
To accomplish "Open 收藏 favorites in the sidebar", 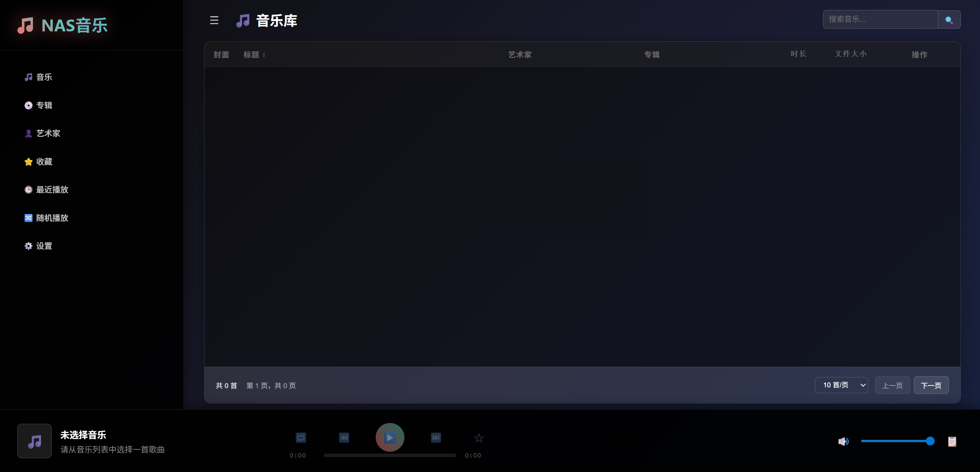I will click(44, 162).
